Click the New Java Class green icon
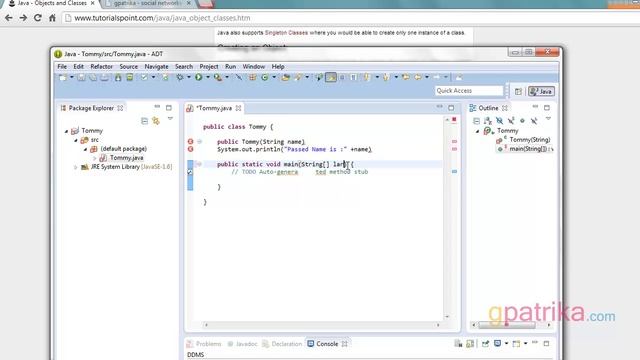640x360 pixels. pyautogui.click(x=264, y=77)
